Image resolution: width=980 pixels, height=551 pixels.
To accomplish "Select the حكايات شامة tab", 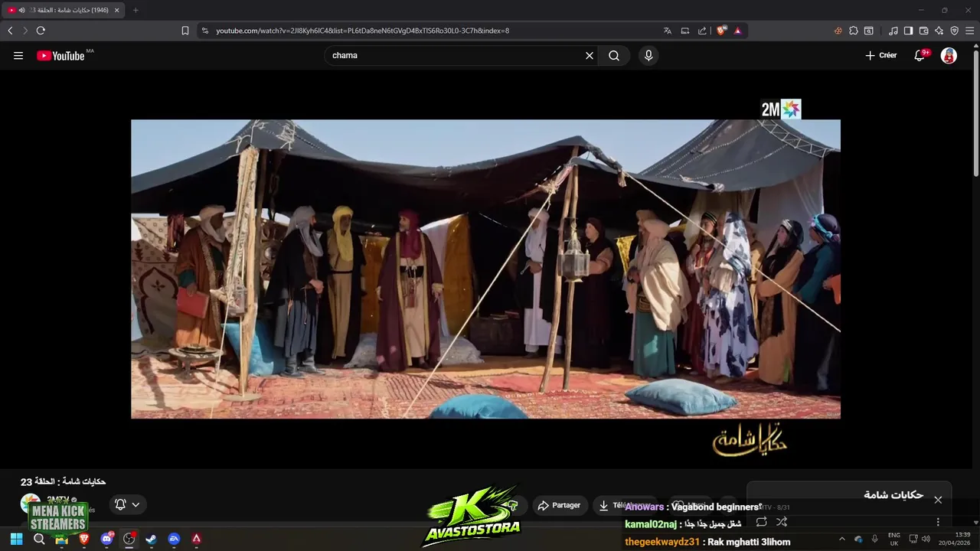I will 63,10.
